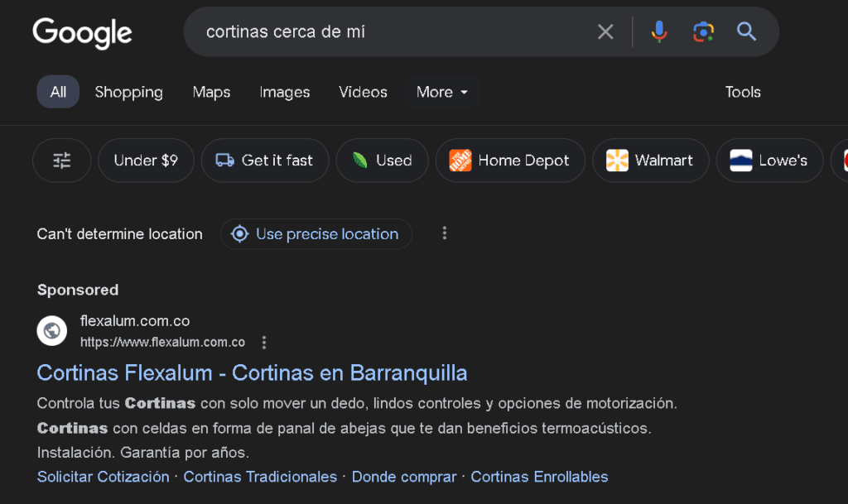This screenshot has height=504, width=848.
Task: Expand the More dropdown menu
Action: click(x=442, y=92)
